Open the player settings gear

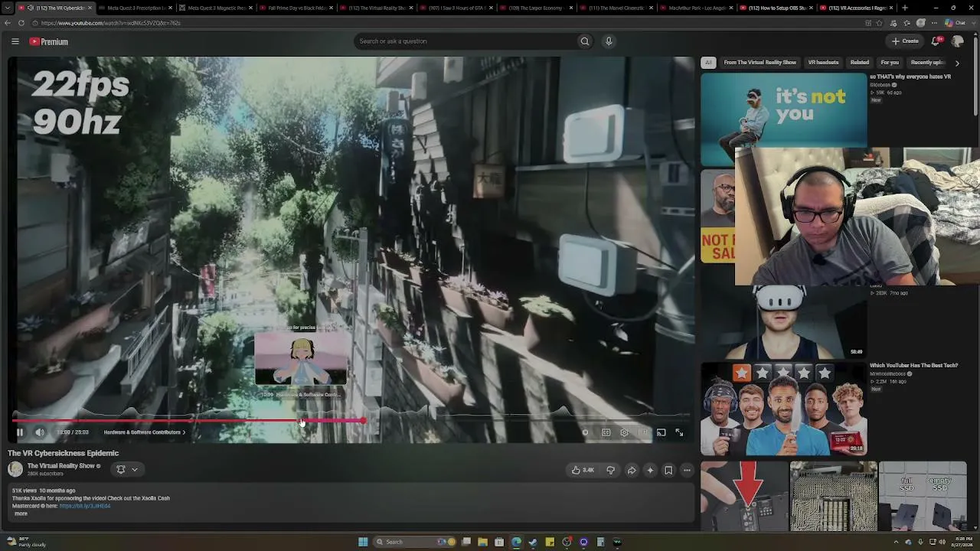(x=624, y=432)
